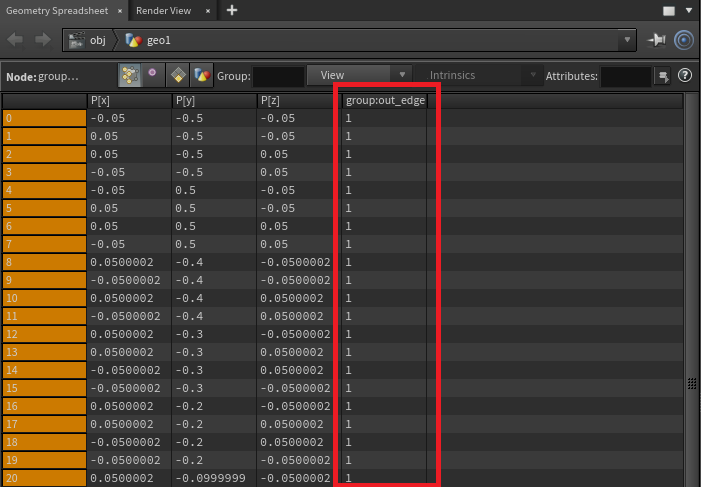
Task: Show point attributes in spreadsheet
Action: click(x=130, y=76)
